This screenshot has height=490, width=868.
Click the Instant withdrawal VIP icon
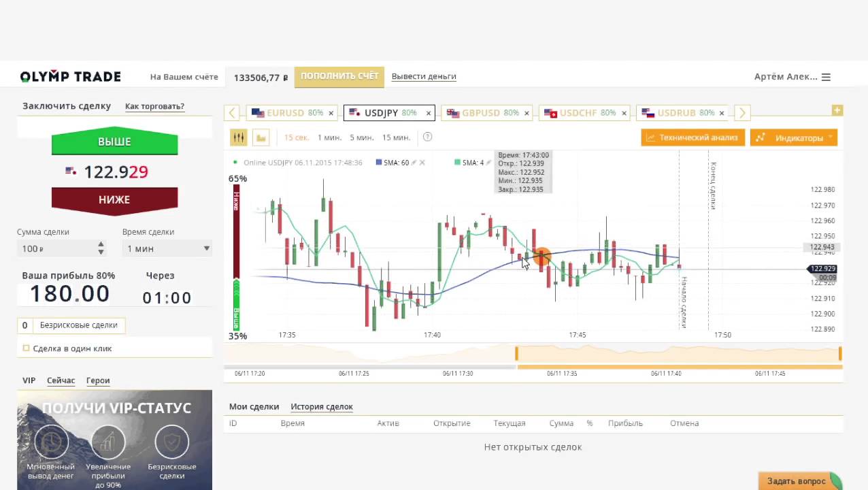51,442
